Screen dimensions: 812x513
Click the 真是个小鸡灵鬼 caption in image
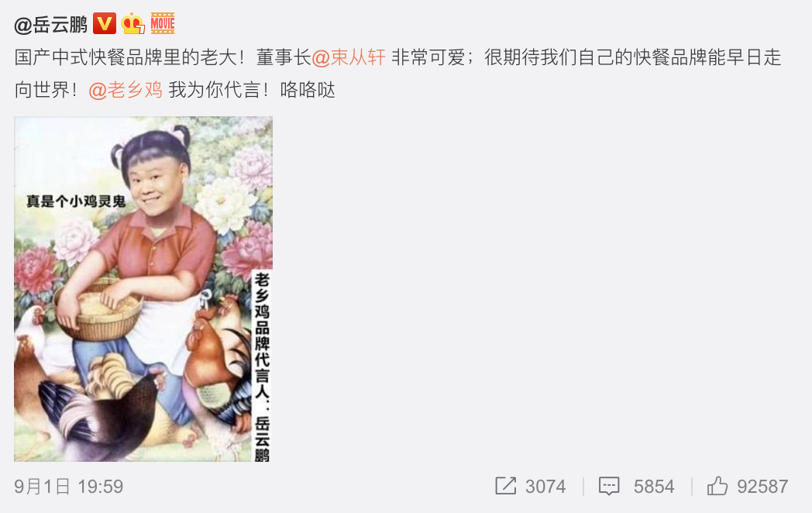pos(76,201)
